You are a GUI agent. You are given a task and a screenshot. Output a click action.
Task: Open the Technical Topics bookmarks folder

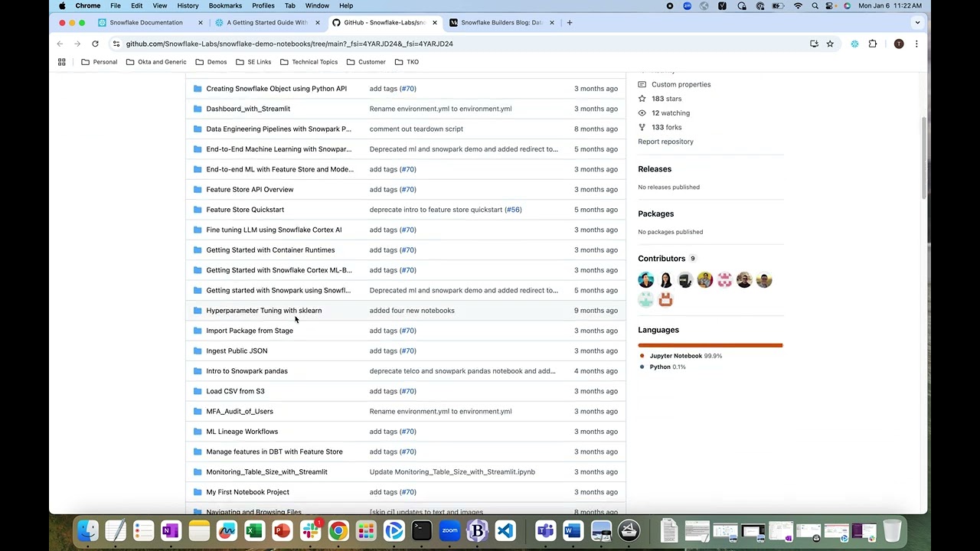click(x=309, y=62)
